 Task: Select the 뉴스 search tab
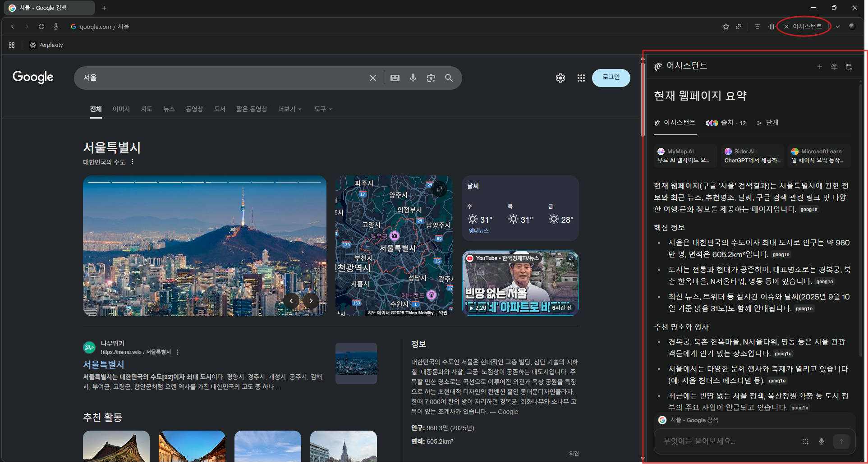click(169, 109)
